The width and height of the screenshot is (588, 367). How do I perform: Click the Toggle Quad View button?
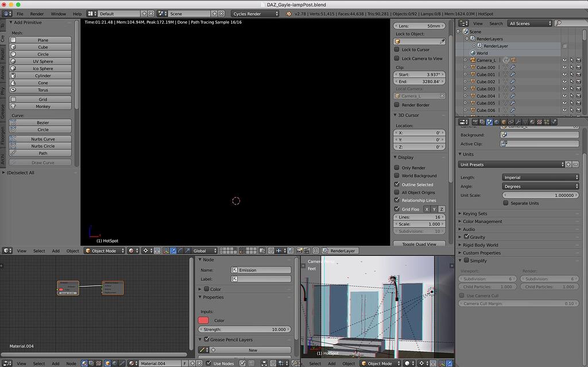pos(419,244)
